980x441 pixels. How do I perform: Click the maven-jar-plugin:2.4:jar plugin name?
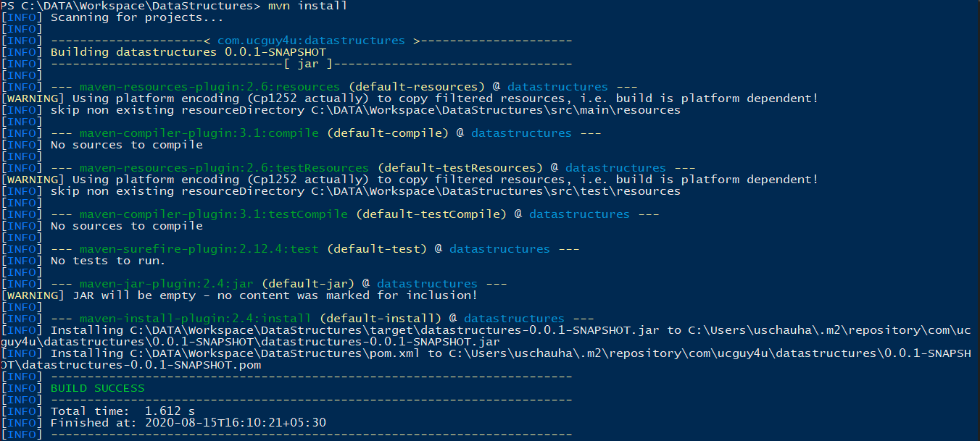pos(166,284)
